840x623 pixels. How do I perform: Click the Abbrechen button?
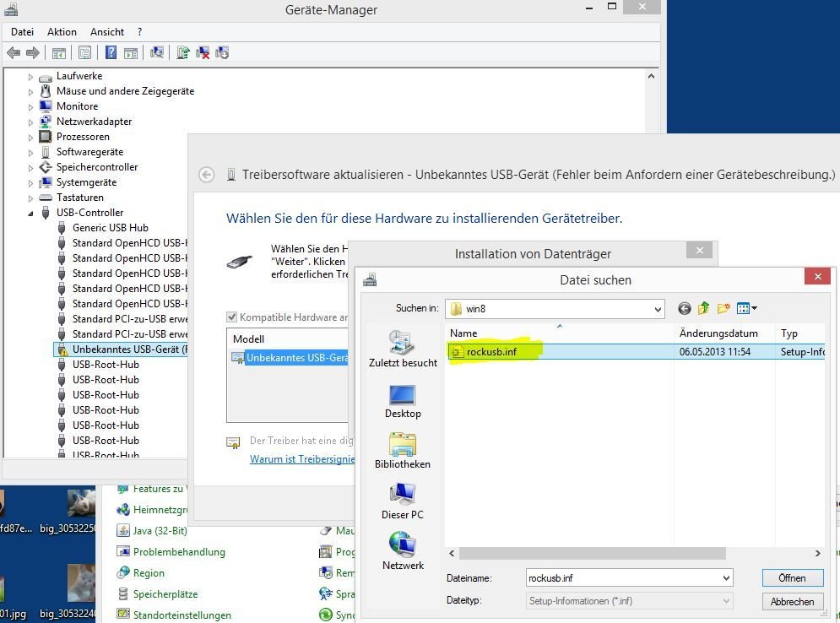pos(792,602)
